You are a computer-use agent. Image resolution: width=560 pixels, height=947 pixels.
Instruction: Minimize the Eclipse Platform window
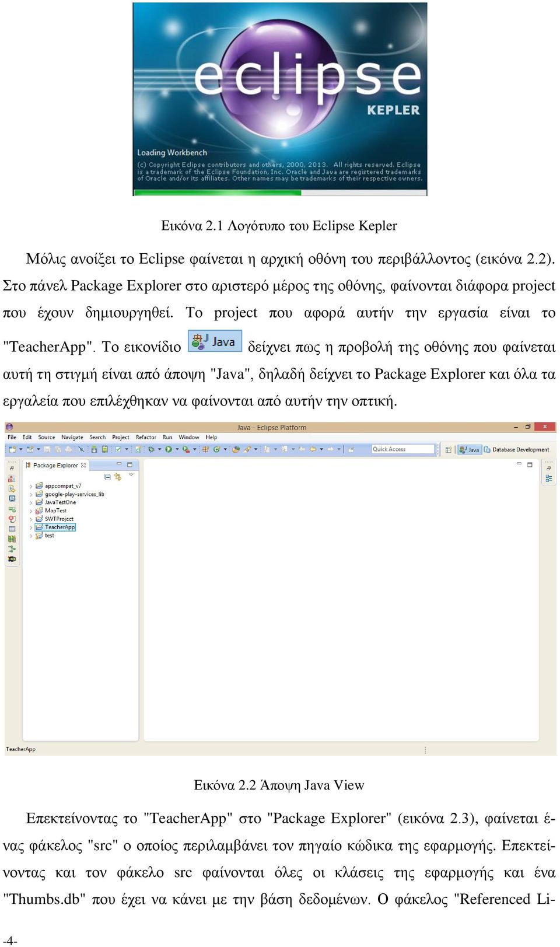(x=516, y=428)
